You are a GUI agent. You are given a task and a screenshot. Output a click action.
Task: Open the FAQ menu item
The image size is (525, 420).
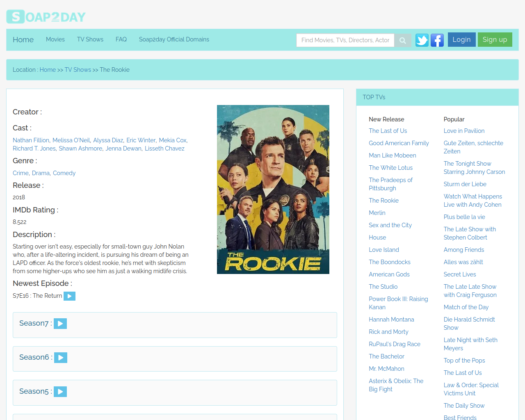pyautogui.click(x=121, y=39)
